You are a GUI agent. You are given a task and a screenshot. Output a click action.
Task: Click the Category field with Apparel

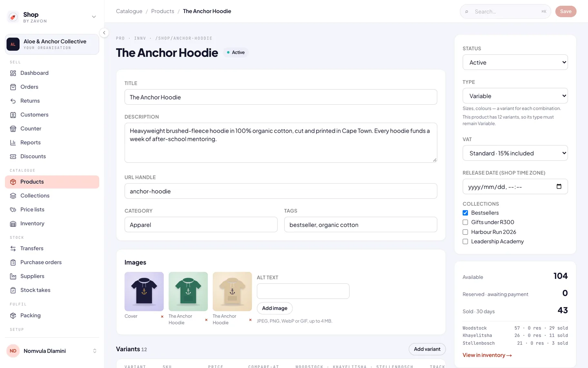[x=201, y=225]
